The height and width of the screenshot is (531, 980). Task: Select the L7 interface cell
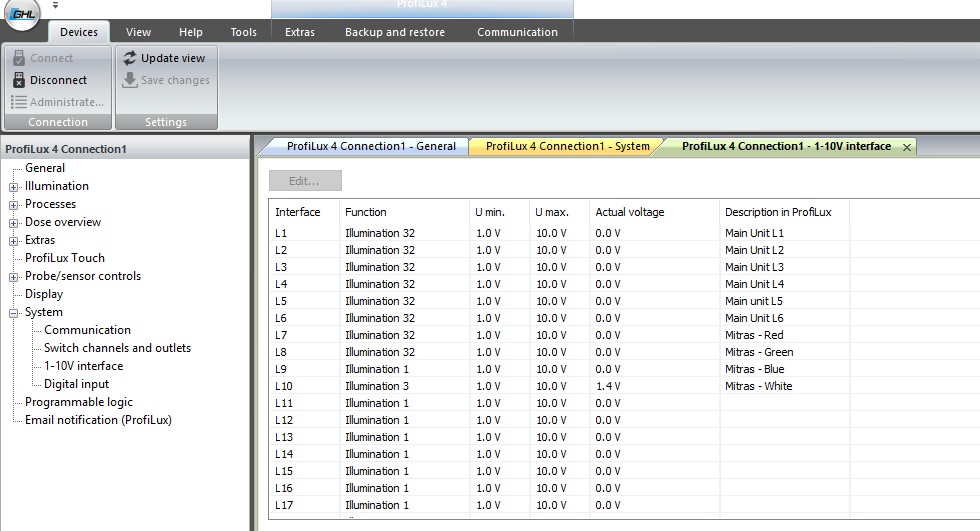pos(281,335)
